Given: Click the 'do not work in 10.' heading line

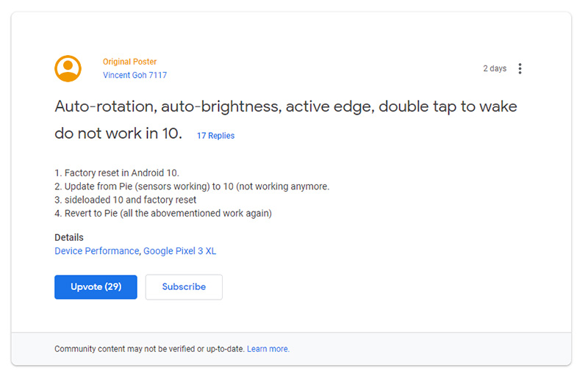Looking at the screenshot, I should point(118,134).
